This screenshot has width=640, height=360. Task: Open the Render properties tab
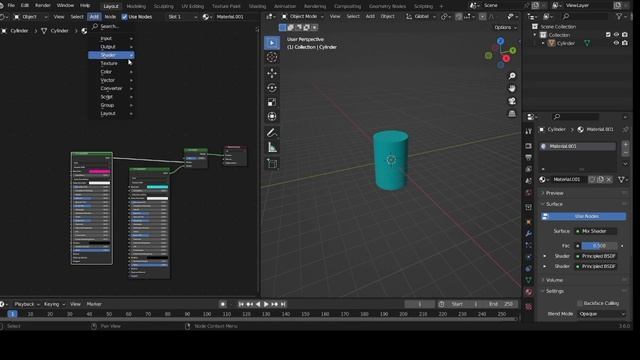(x=529, y=146)
